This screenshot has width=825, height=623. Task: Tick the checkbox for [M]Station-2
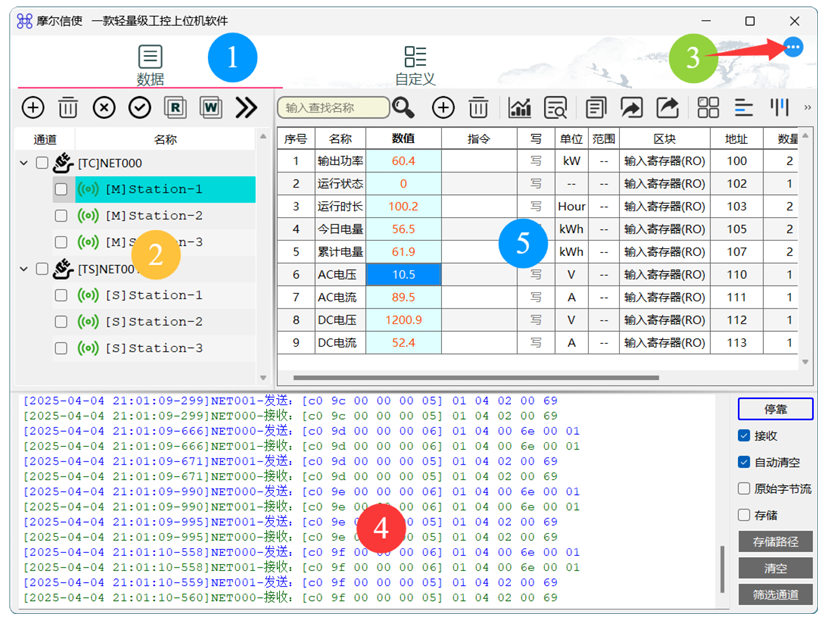coord(61,216)
